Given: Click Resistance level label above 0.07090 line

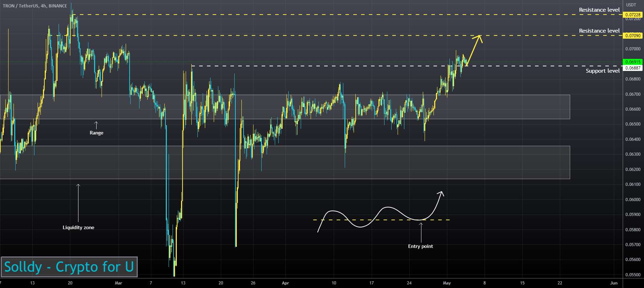Looking at the screenshot, I should tap(599, 31).
